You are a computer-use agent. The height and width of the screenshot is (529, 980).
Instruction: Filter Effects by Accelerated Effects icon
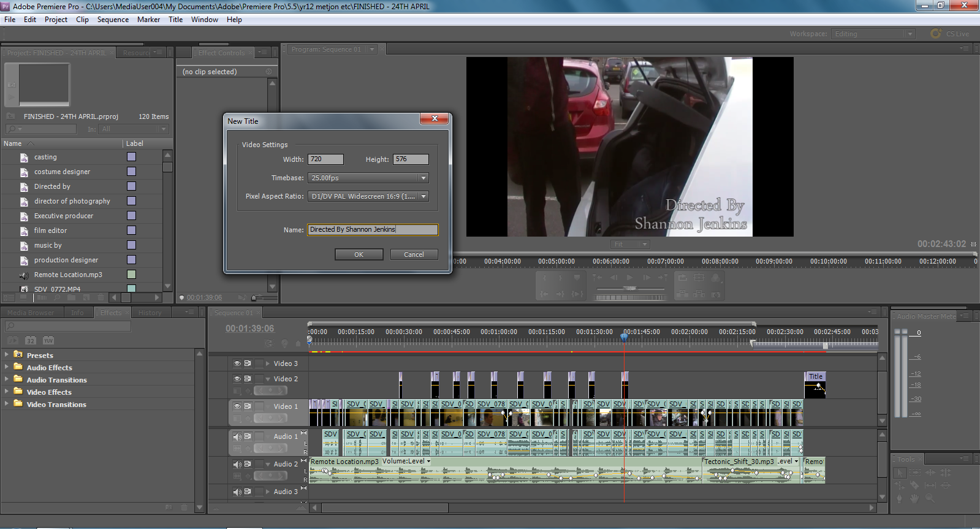click(13, 340)
